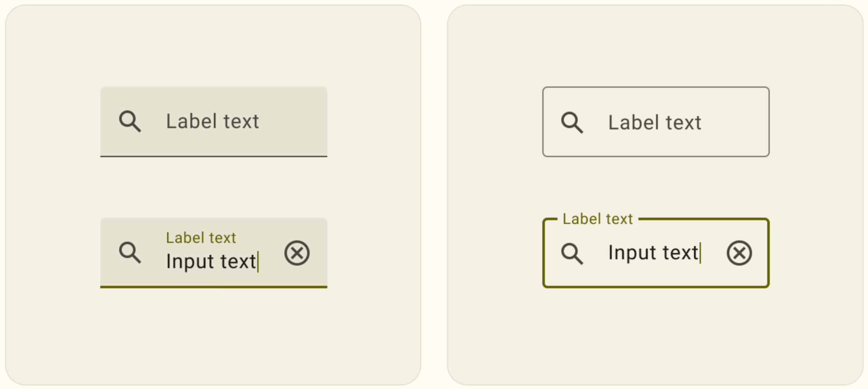Click the 'Label text' placeholder in the outlined empty field

pos(654,122)
